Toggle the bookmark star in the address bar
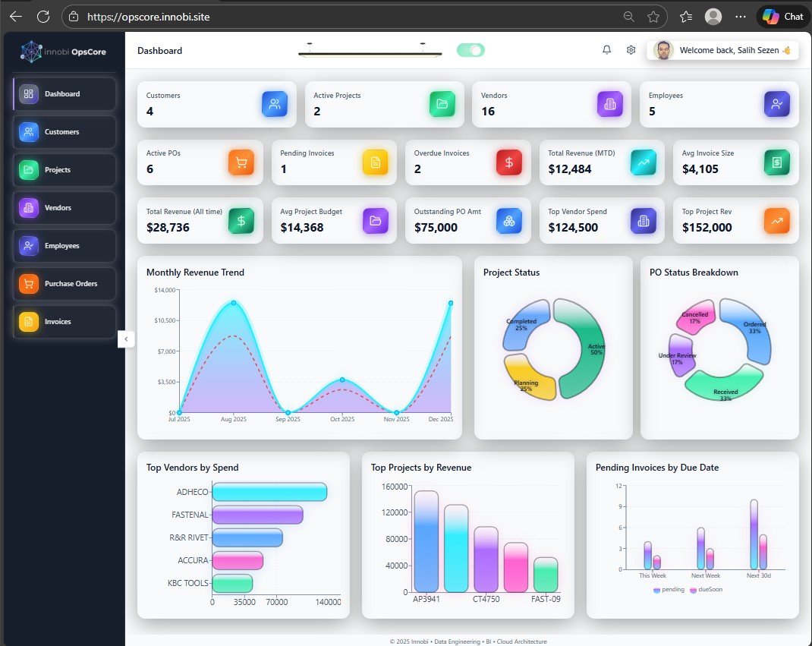The width and height of the screenshot is (812, 646). 652,16
